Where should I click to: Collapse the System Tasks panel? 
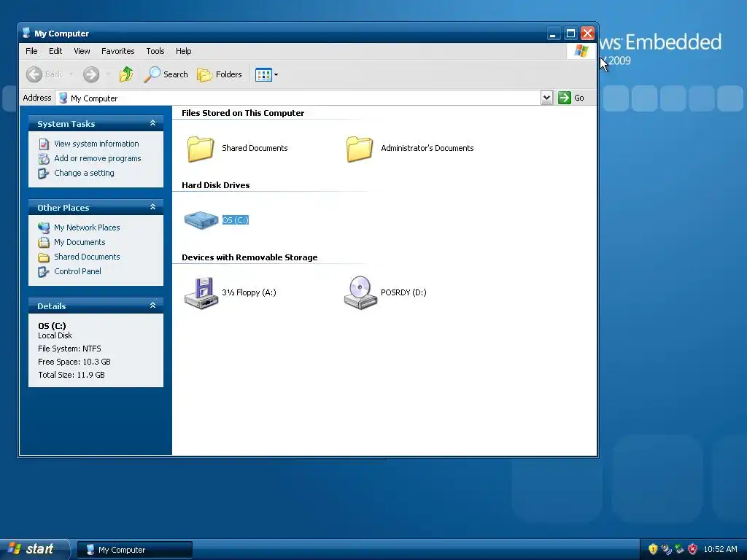152,123
